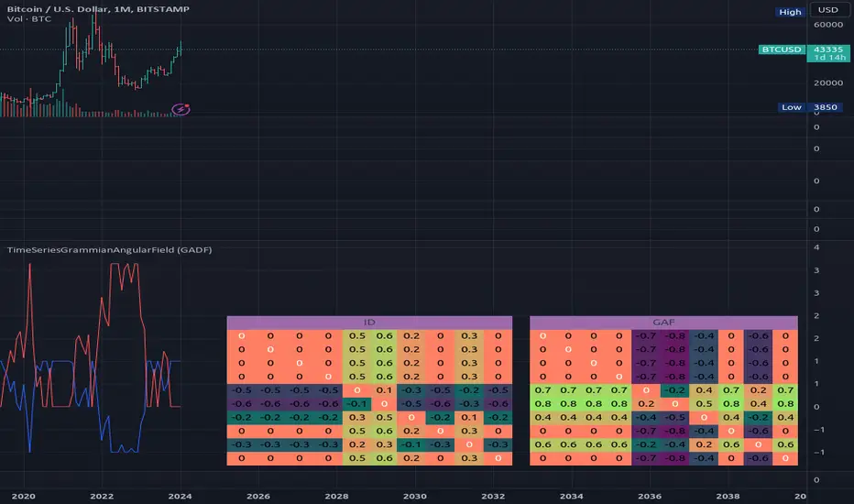
Task: Click the 2020 label on time axis
Action: (23, 494)
